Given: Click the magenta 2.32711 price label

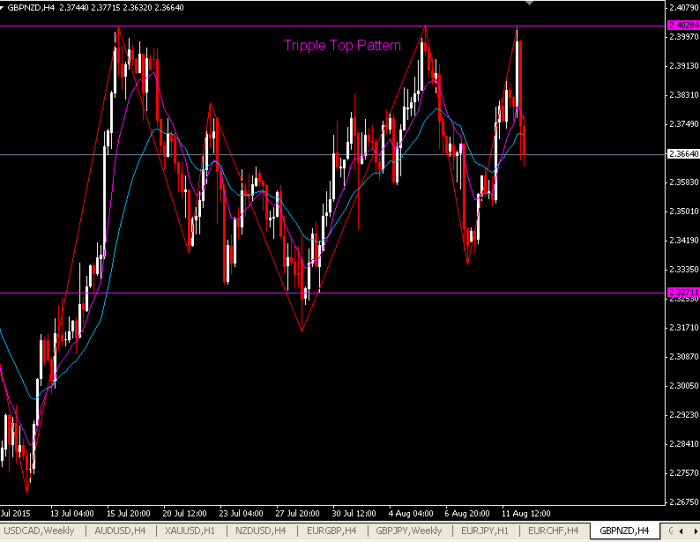Looking at the screenshot, I should point(683,293).
